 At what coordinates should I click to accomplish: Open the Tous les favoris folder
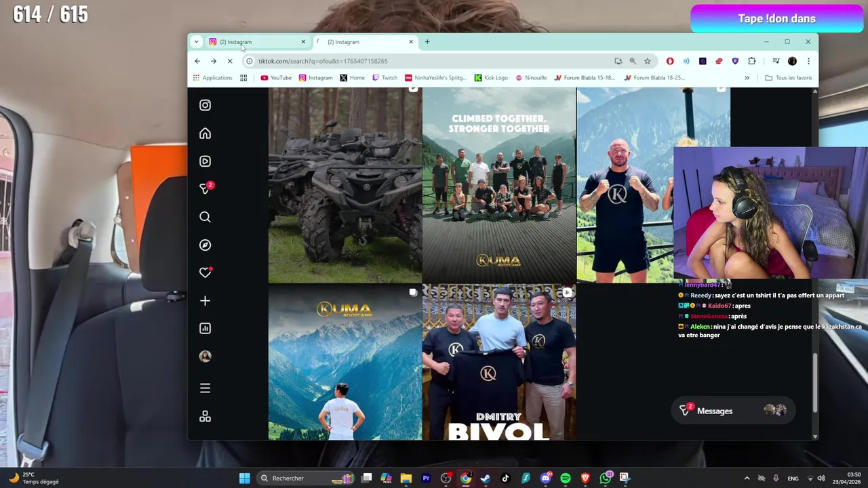[x=788, y=78]
